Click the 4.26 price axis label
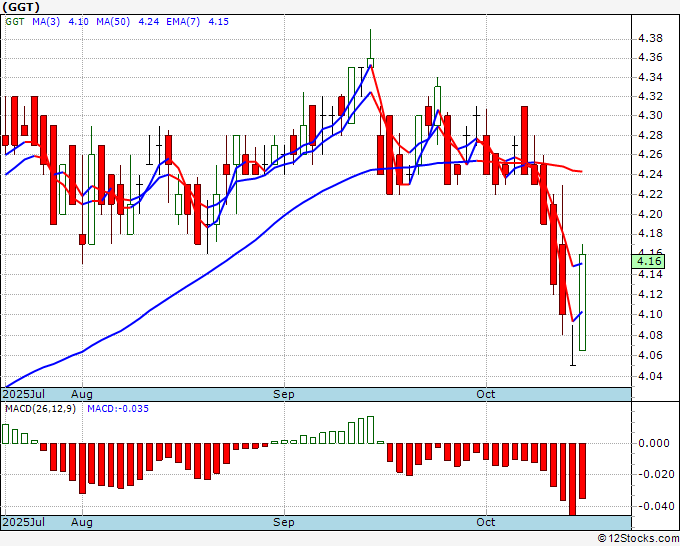 point(651,154)
